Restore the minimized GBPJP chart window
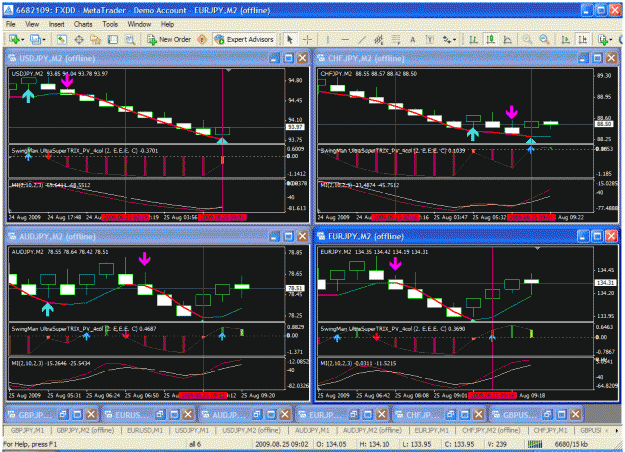 click(x=63, y=415)
